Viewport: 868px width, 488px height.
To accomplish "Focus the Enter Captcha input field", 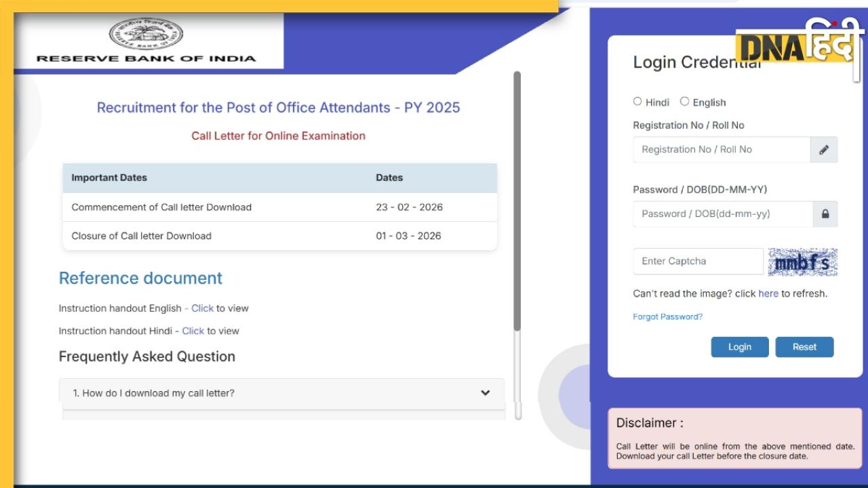I will pos(698,262).
